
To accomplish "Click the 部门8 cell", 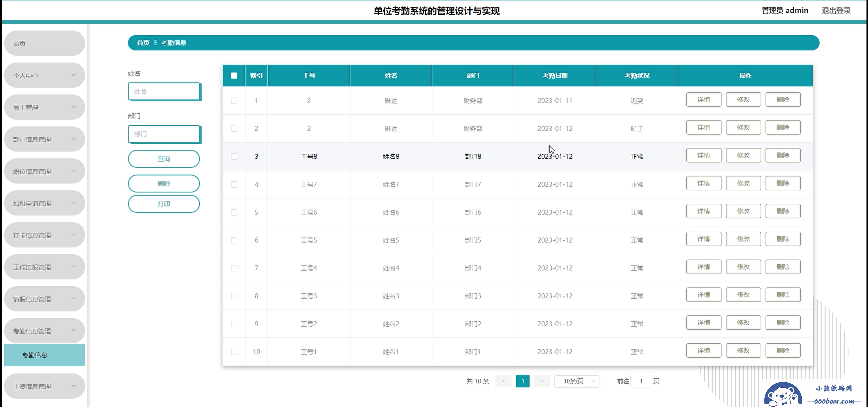I will pyautogui.click(x=473, y=157).
